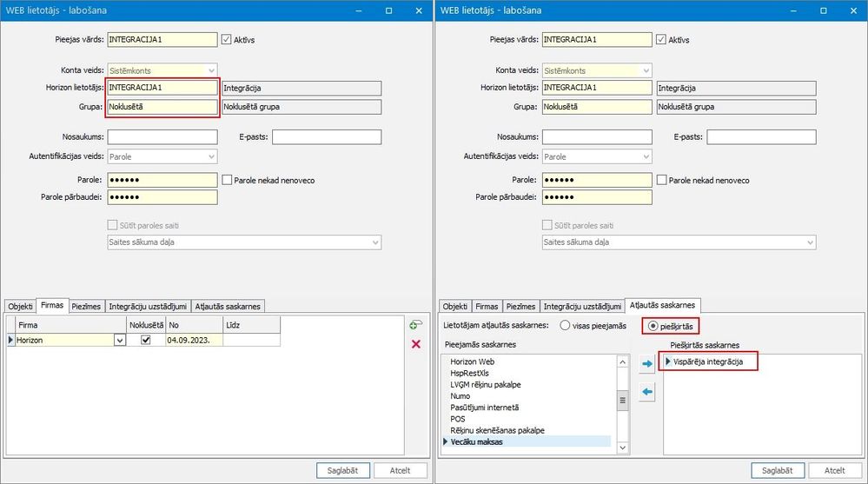
Task: Close the left WEB lietotājs window
Action: tap(419, 10)
